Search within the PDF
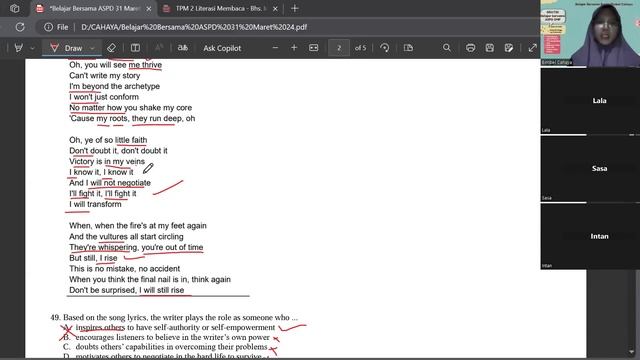 (447, 48)
